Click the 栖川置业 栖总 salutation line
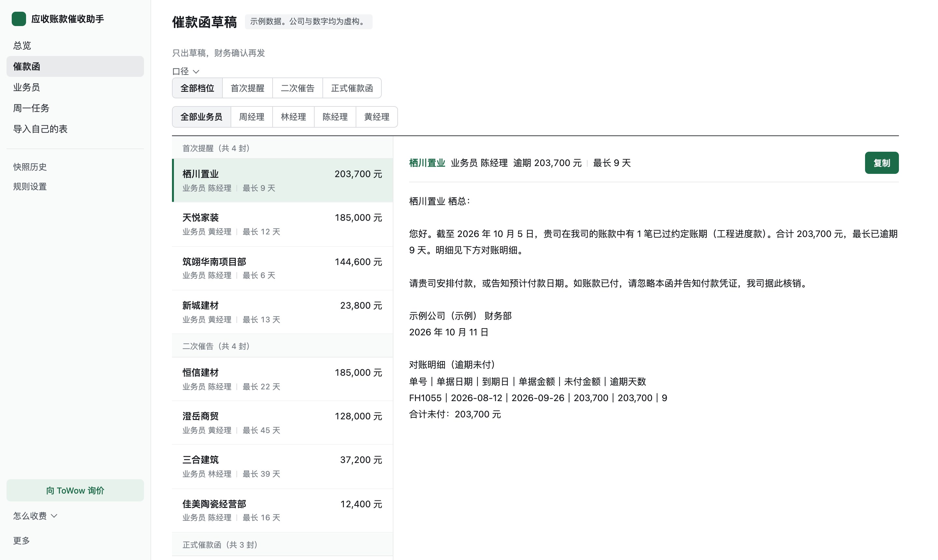 coord(439,201)
